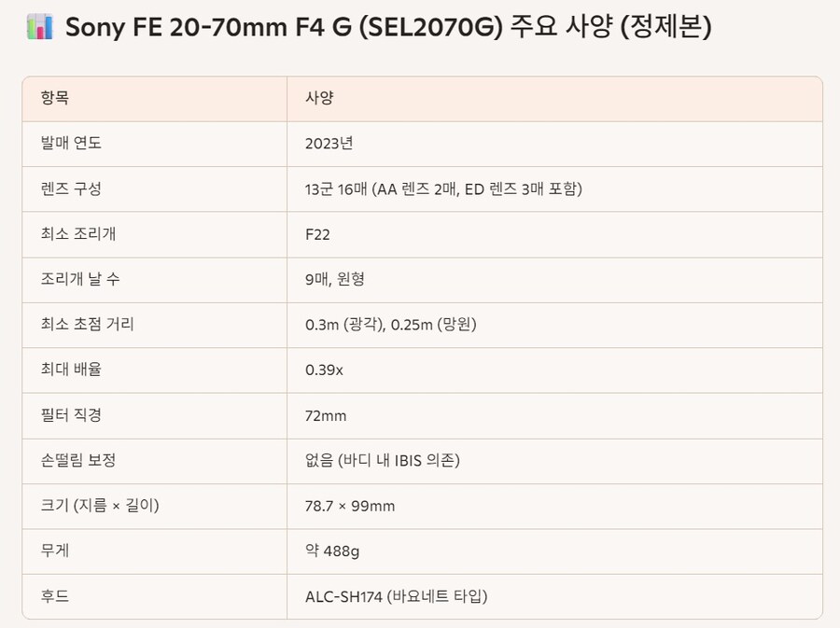Image resolution: width=840 pixels, height=628 pixels.
Task: Select the 78.7 × 99mm size cell
Action: (x=350, y=506)
